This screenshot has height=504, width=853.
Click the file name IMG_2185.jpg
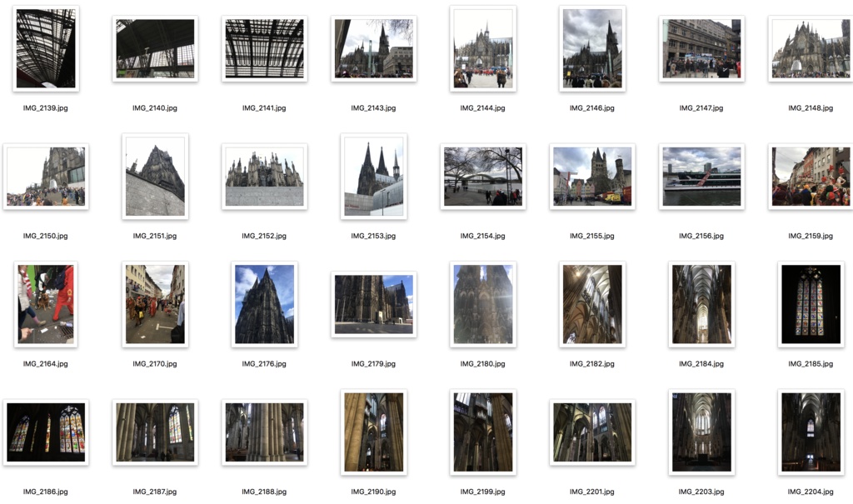[811, 364]
